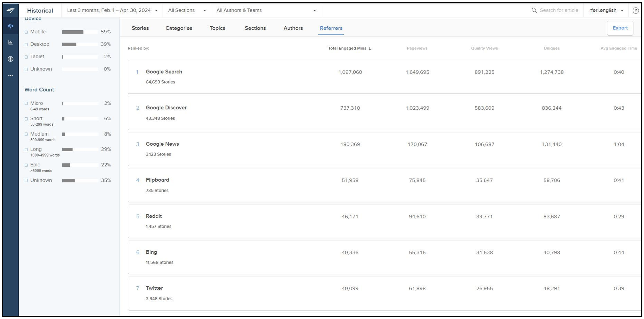644x319 pixels.
Task: Click the 1,097,060 engaged minutes value
Action: point(350,72)
